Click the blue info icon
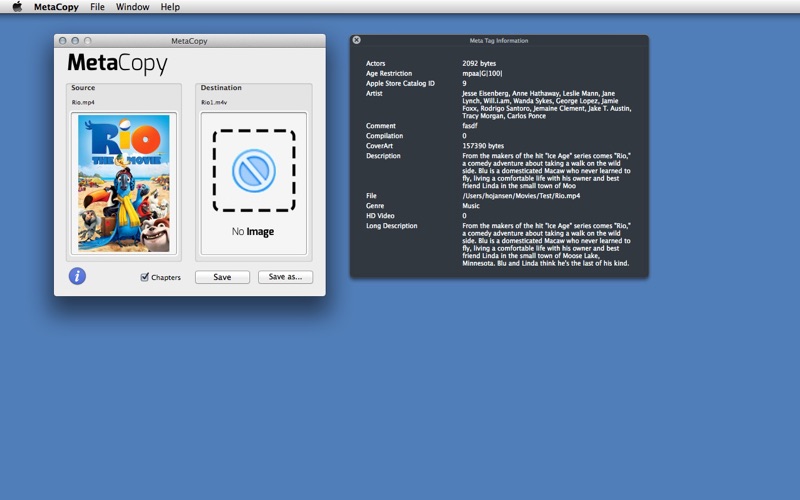800x500 pixels. (77, 276)
